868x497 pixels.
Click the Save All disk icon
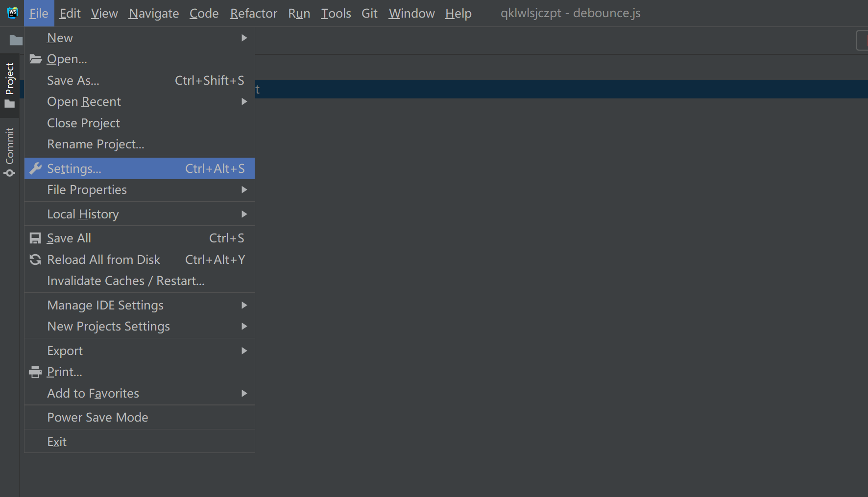[x=35, y=238]
